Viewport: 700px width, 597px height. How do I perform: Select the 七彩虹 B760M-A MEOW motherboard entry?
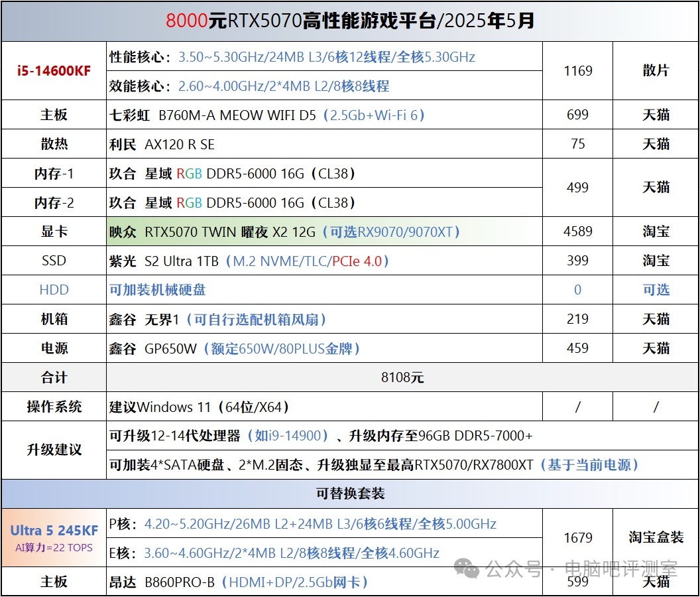[266, 115]
